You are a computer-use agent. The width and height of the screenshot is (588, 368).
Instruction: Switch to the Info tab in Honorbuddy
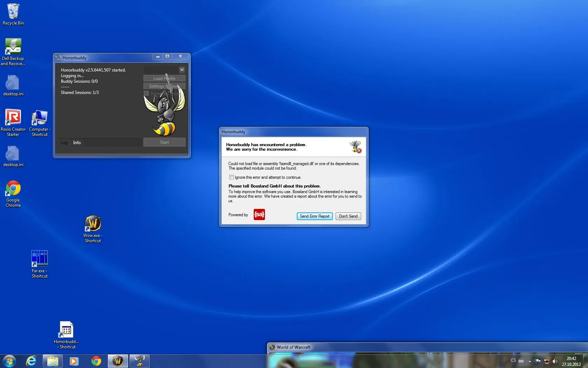[x=77, y=143]
